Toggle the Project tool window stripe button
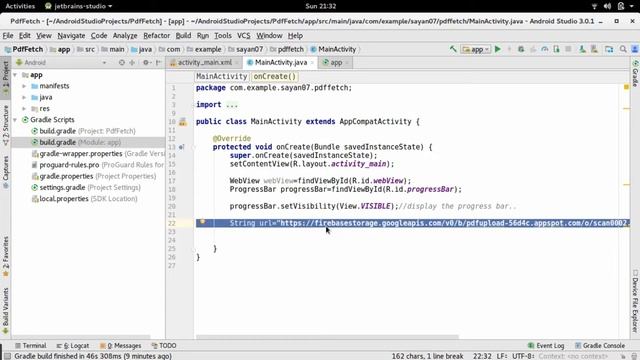The width and height of the screenshot is (640, 360). 5,77
